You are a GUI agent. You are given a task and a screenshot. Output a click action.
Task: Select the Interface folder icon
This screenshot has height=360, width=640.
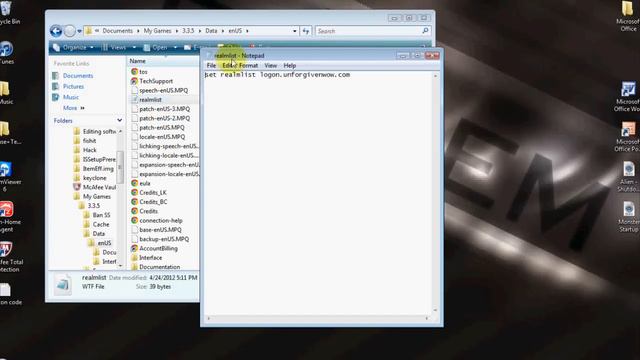pyautogui.click(x=135, y=258)
